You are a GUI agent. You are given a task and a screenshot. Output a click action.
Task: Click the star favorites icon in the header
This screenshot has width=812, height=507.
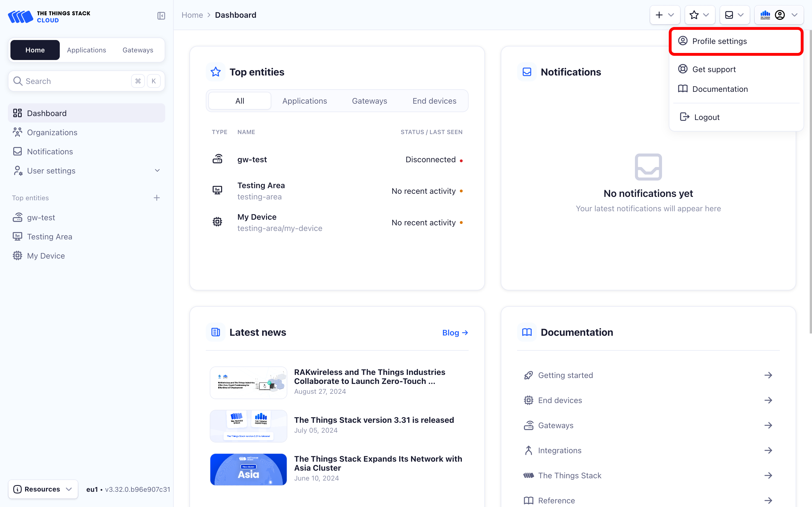[x=694, y=15]
